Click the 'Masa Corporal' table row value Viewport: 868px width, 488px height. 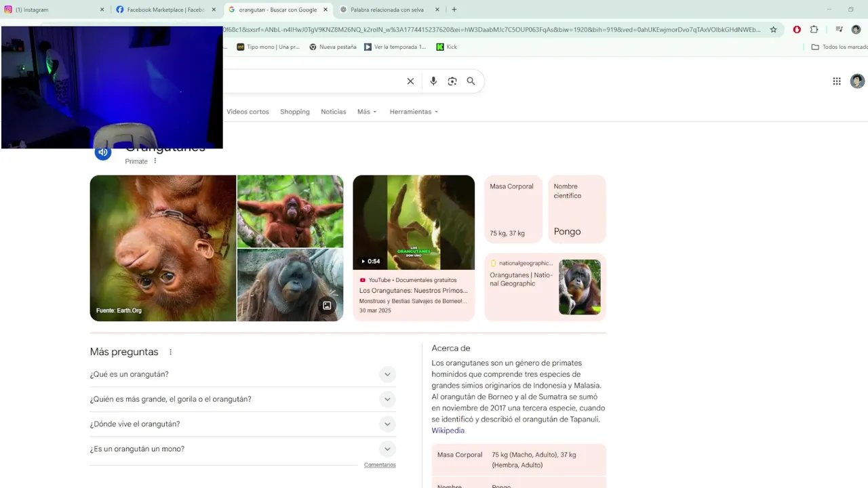(534, 460)
